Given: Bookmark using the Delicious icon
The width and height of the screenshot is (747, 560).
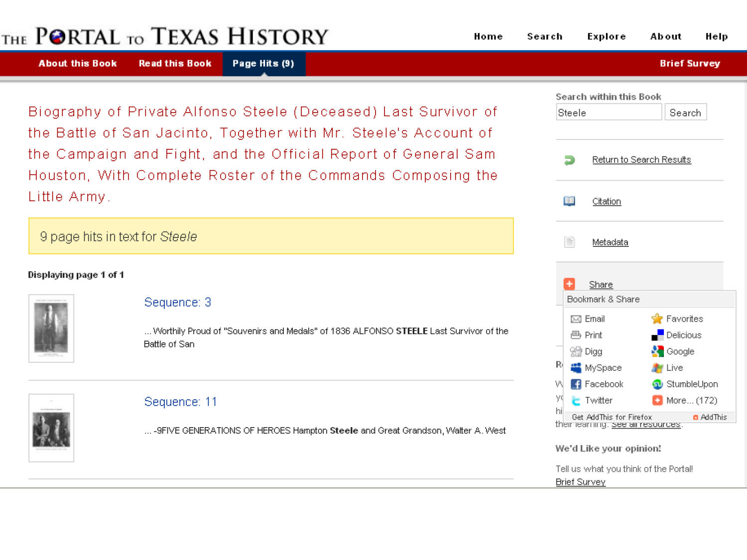Looking at the screenshot, I should coord(657,335).
